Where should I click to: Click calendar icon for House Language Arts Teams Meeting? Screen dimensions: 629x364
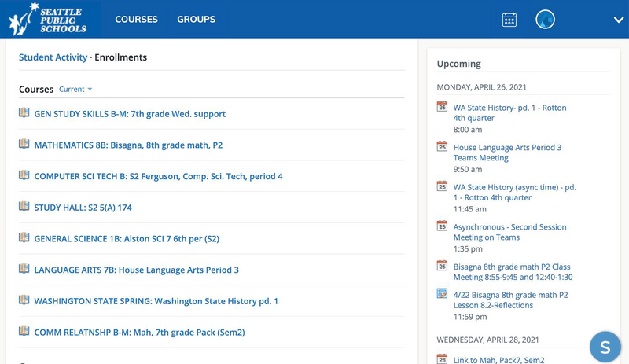442,146
